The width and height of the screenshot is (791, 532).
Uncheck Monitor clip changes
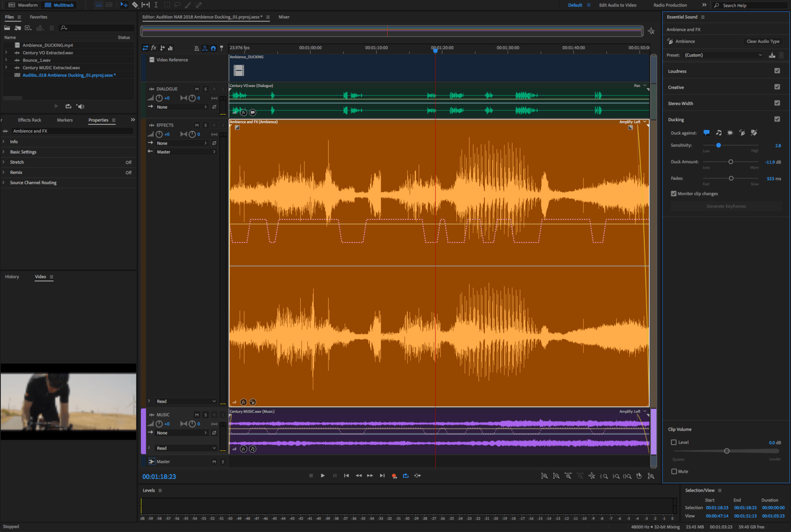tap(674, 194)
